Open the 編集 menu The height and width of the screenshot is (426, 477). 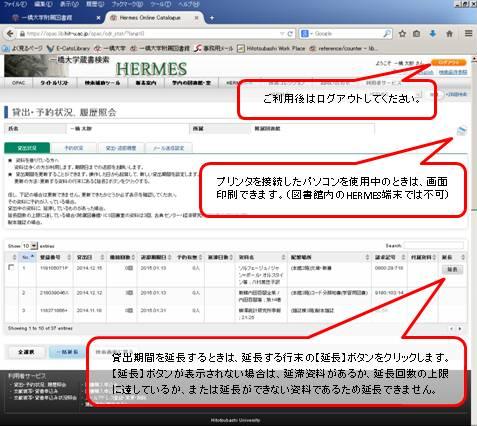pyautogui.click(x=43, y=4)
